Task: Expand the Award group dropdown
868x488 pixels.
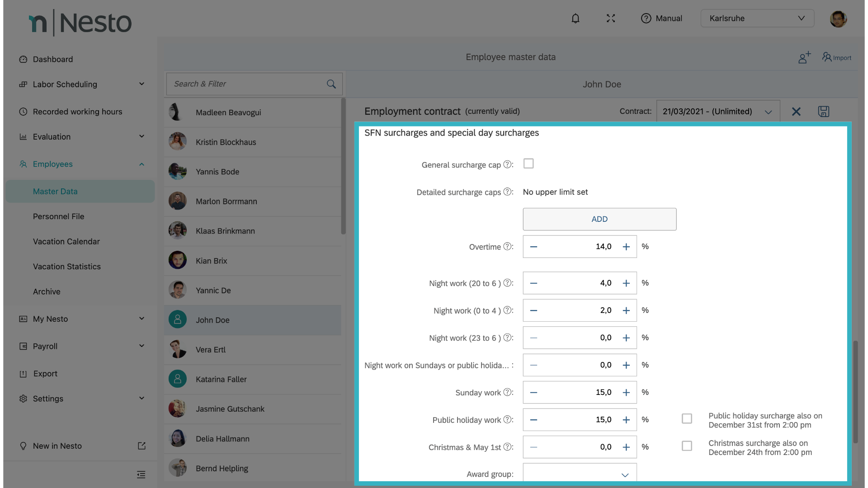Action: coord(580,474)
